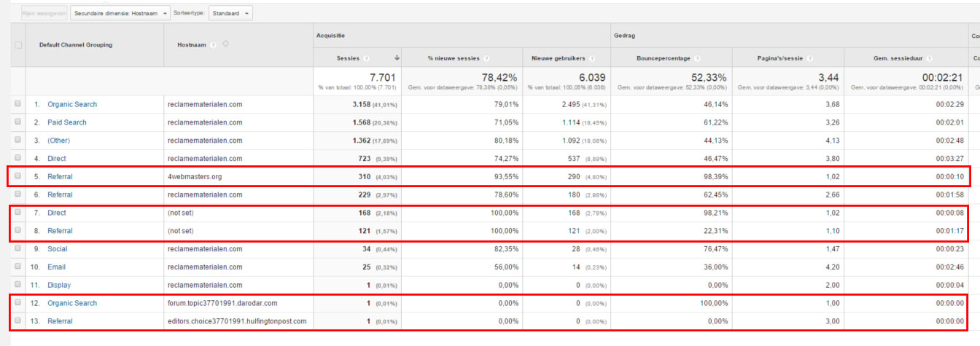Open the Email channel link
The width and height of the screenshot is (980, 346).
[56, 267]
